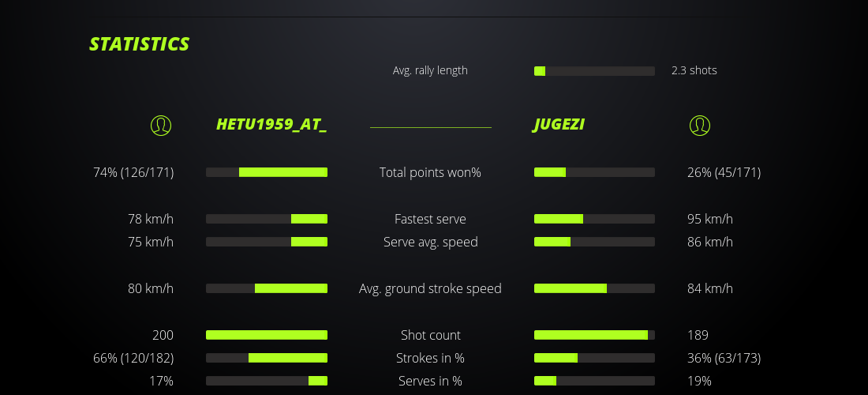This screenshot has width=868, height=395.
Task: Click HETU1959_AT_ total points won bar
Action: click(267, 172)
